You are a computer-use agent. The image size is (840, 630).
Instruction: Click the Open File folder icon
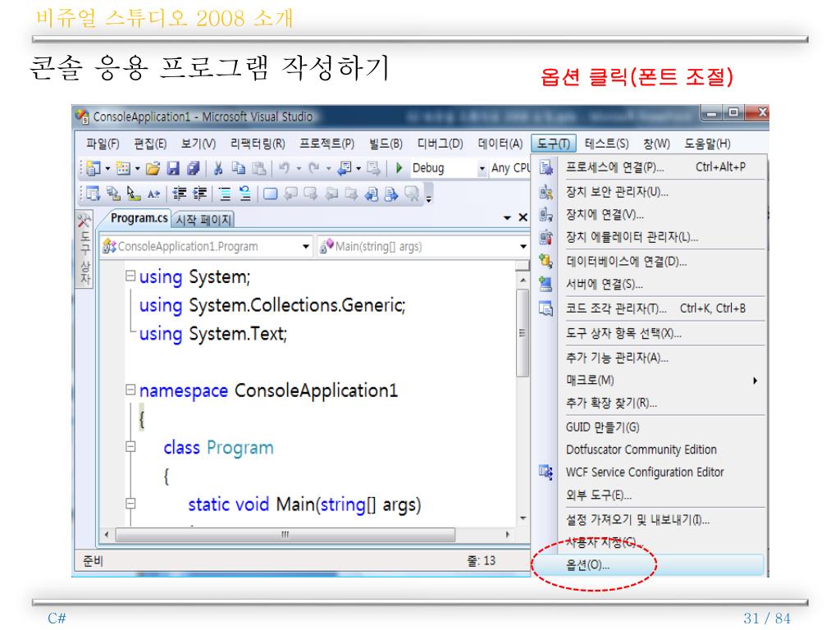153,168
